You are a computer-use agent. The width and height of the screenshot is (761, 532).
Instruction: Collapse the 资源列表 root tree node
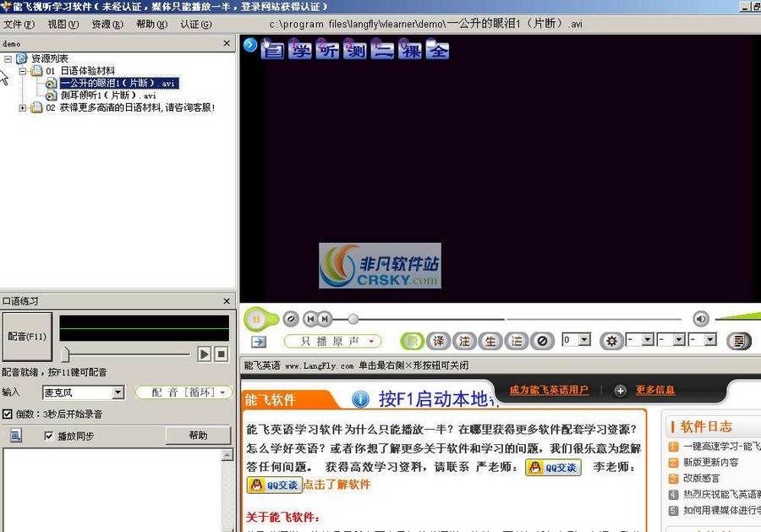click(x=8, y=58)
